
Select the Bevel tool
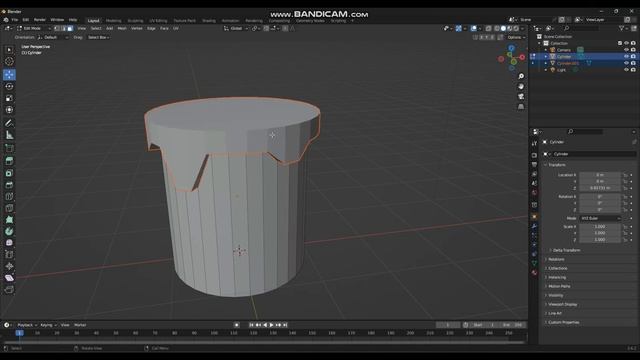click(9, 185)
